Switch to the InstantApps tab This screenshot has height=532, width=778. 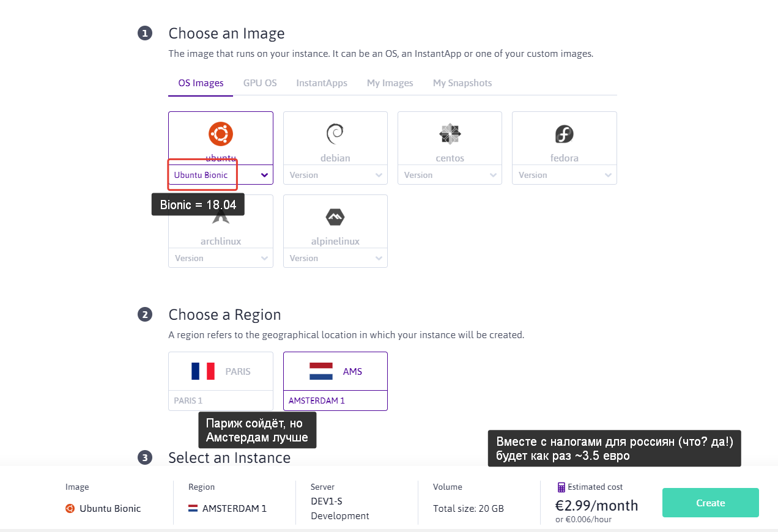tap(322, 83)
